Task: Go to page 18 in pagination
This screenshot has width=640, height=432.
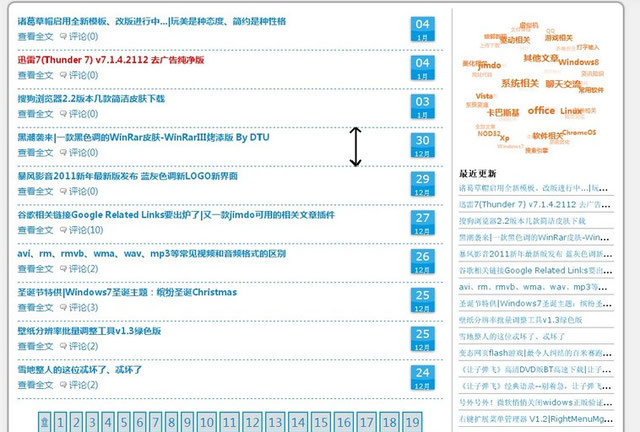Action: 389,422
